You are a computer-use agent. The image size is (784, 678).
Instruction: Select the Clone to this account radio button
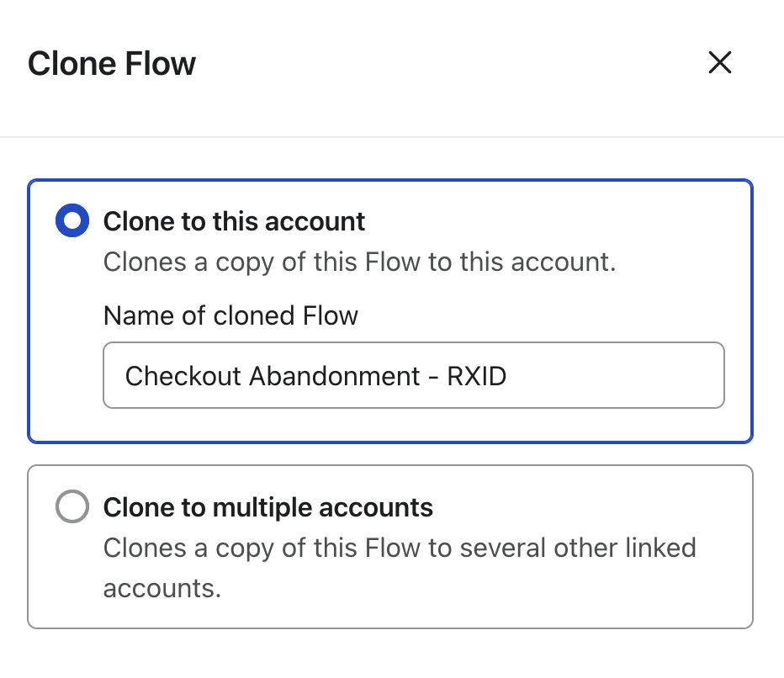pos(72,220)
